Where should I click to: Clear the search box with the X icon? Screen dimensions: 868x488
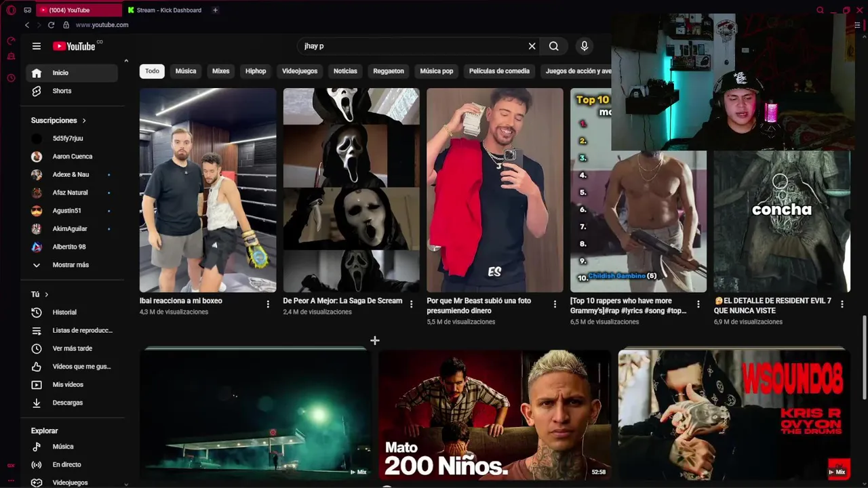pos(532,46)
